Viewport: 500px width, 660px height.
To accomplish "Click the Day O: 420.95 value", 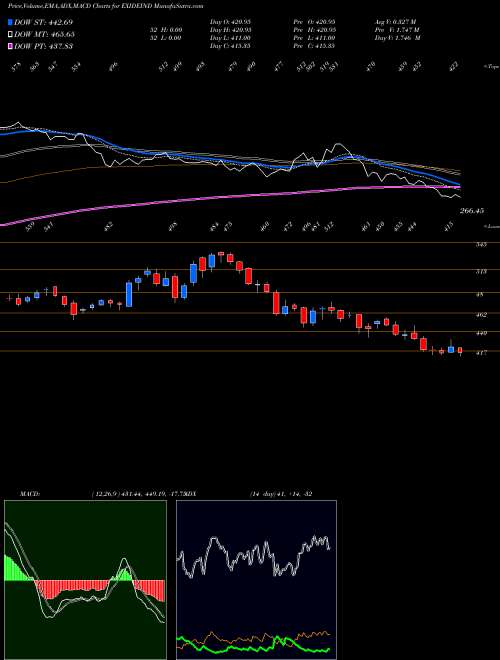I will (x=230, y=22).
